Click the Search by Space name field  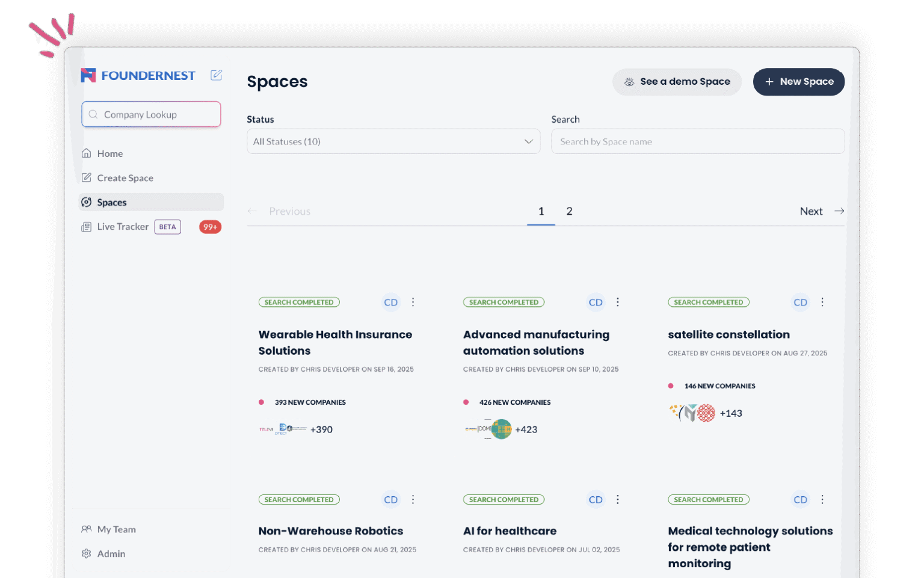pos(698,141)
